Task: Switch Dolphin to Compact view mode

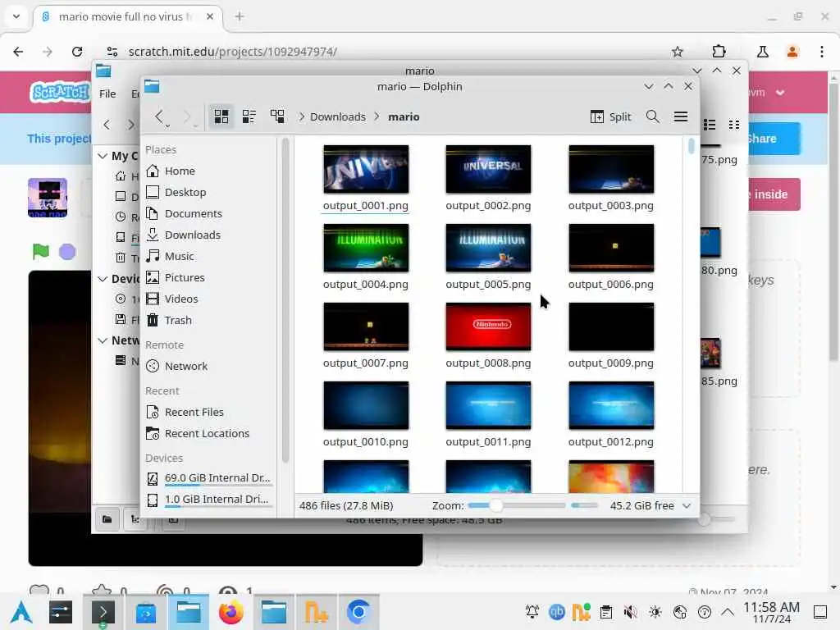Action: pos(249,116)
